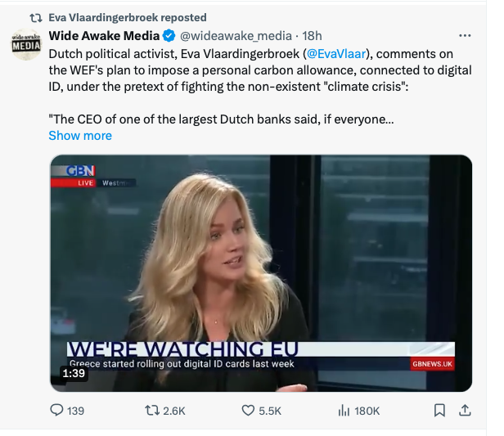Click the 1:39 duration badge
The image size is (504, 436).
click(74, 373)
